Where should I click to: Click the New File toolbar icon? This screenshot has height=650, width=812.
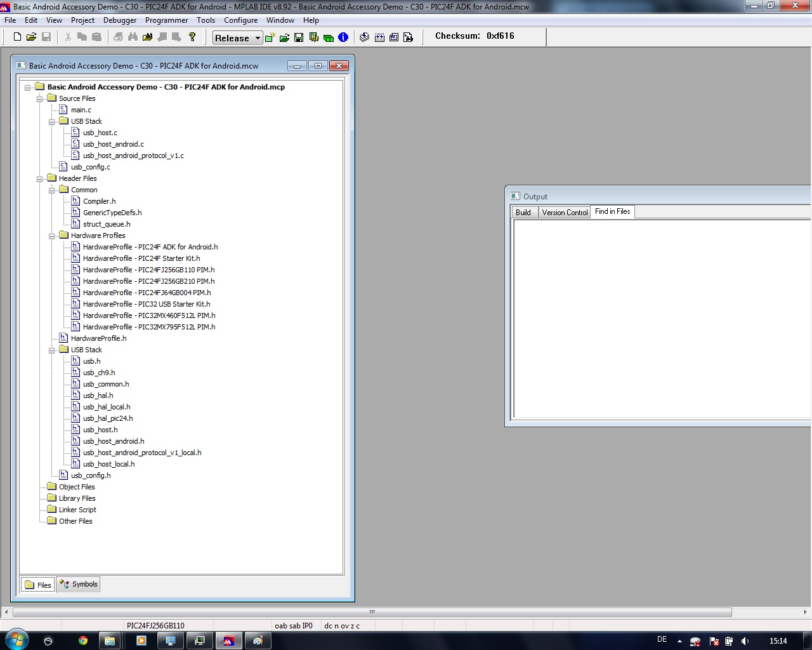click(18, 37)
